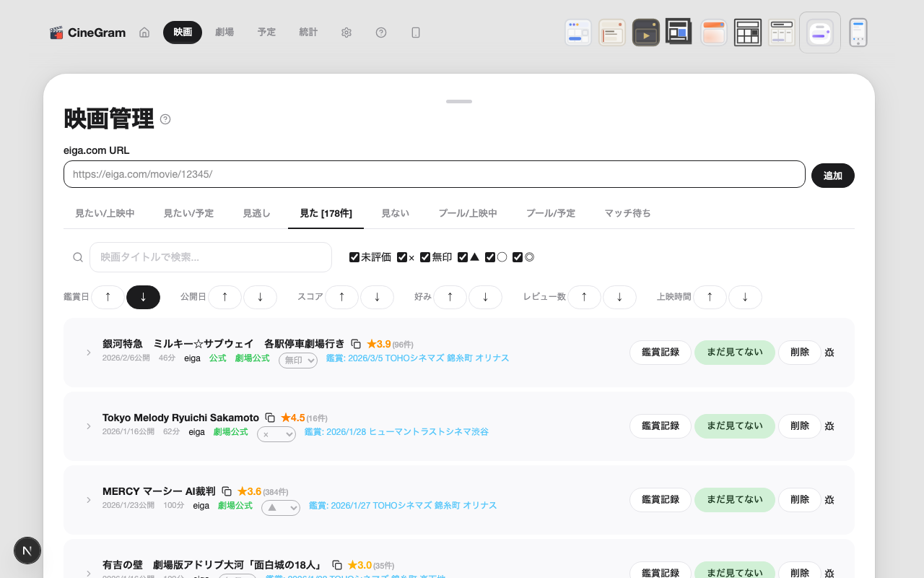Open settings via the gear icon
The width and height of the screenshot is (924, 578).
click(x=346, y=33)
